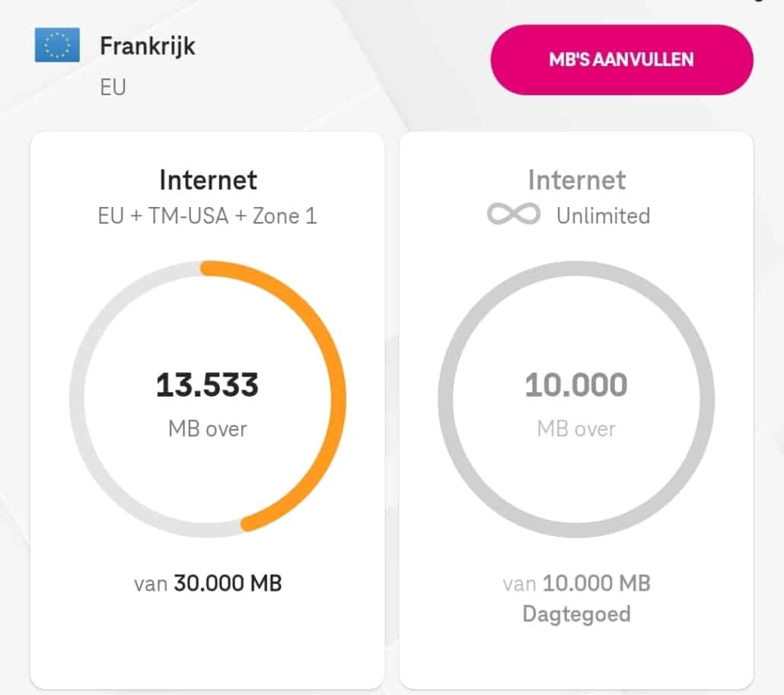Click the EU region label under Frankrijk
This screenshot has width=784, height=695.
pyautogui.click(x=113, y=87)
